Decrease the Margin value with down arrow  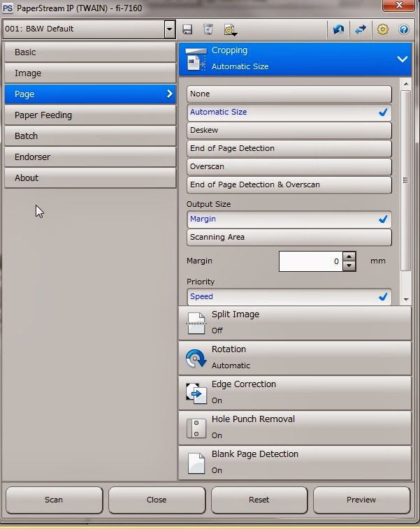pyautogui.click(x=349, y=266)
